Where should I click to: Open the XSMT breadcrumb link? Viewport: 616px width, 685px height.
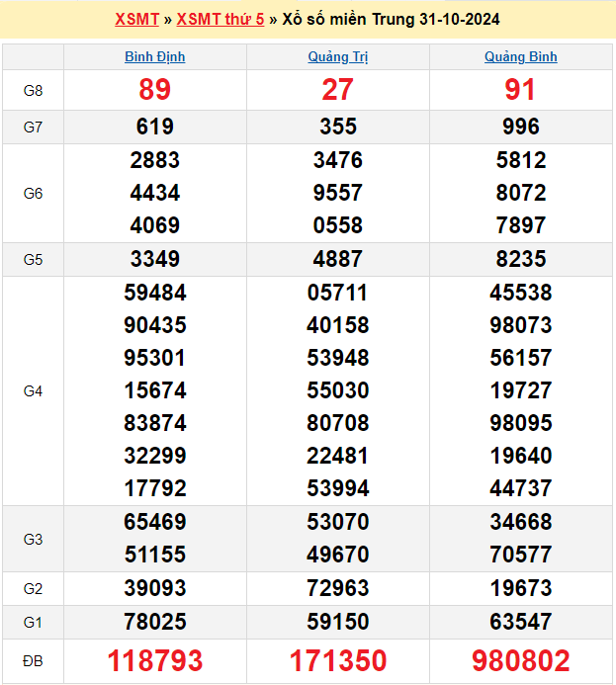pos(137,19)
